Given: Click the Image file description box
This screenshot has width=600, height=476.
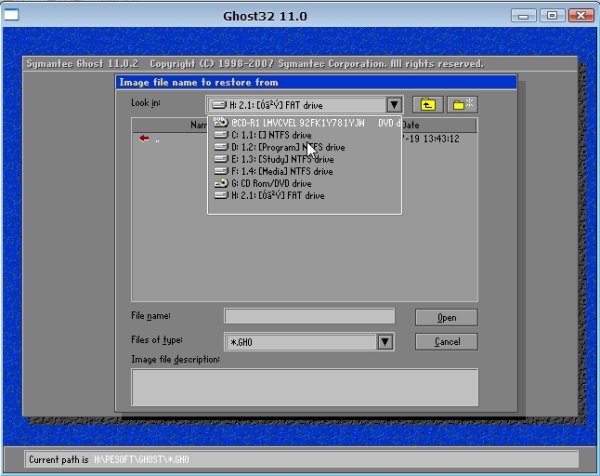Looking at the screenshot, I should click(x=304, y=386).
